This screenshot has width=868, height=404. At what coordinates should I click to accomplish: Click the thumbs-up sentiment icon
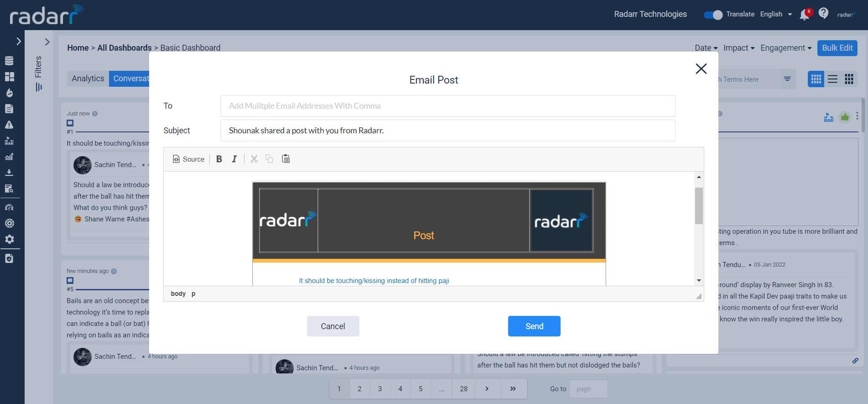[x=845, y=117]
